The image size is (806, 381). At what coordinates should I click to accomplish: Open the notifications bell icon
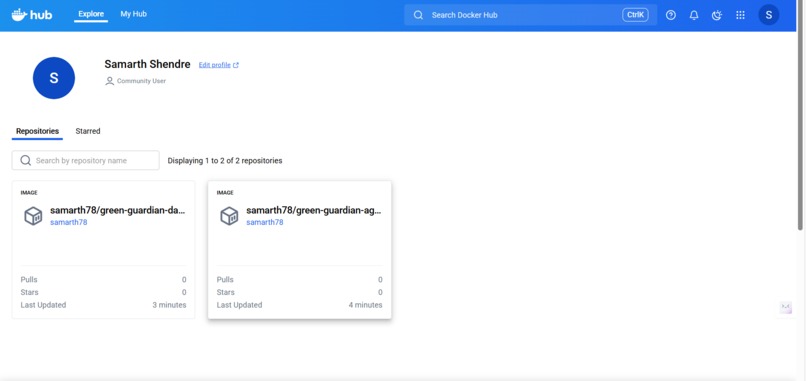pos(694,15)
